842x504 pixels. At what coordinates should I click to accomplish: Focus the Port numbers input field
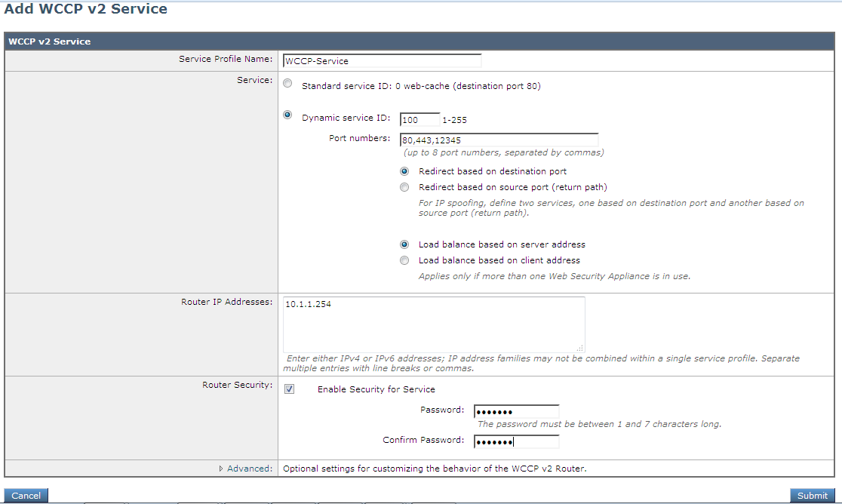(498, 139)
